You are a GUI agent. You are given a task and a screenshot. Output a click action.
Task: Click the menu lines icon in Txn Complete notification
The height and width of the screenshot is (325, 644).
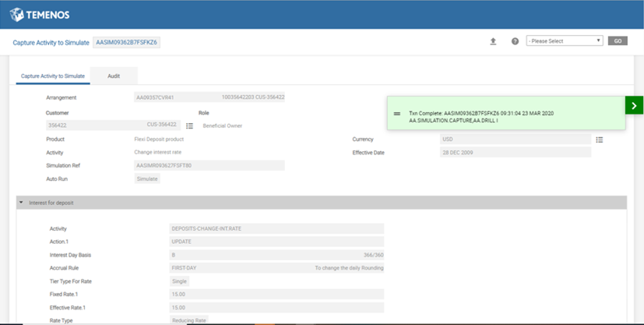396,114
